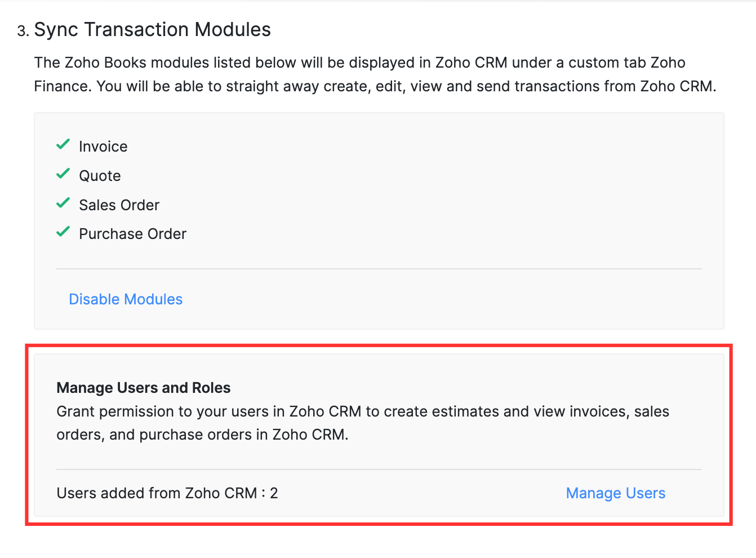The height and width of the screenshot is (558, 756).
Task: Select the Sales Order module label
Action: click(119, 205)
